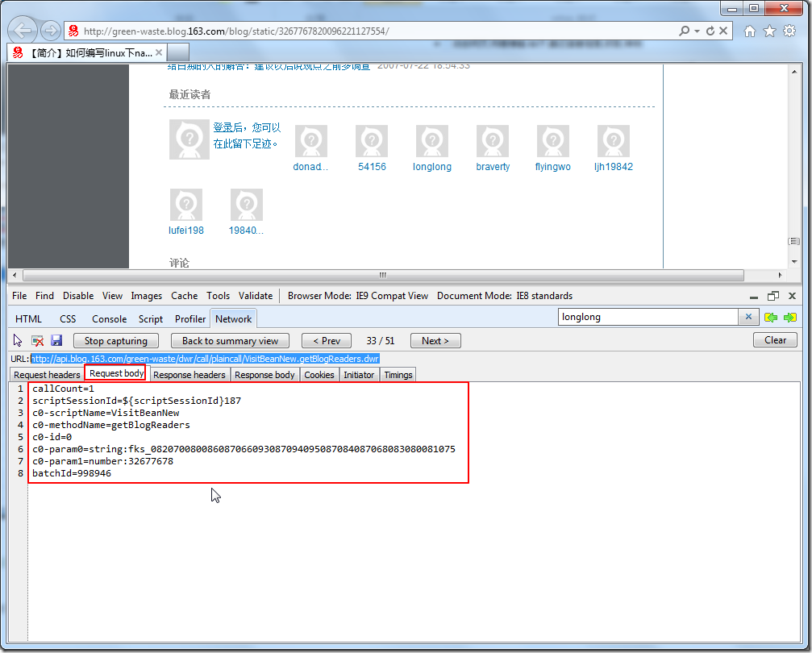Viewport: 812px width, 653px height.
Task: Open the Home page icon
Action: (x=749, y=31)
